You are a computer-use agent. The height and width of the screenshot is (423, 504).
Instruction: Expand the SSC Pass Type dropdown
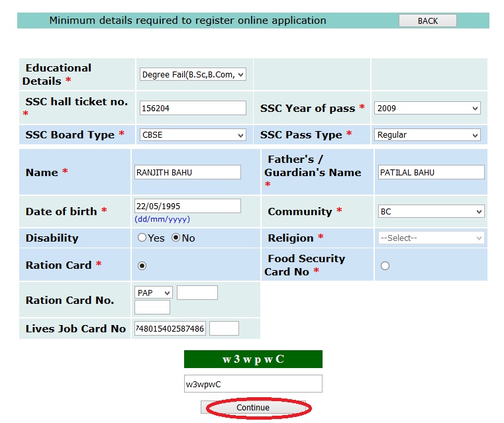pyautogui.click(x=427, y=135)
